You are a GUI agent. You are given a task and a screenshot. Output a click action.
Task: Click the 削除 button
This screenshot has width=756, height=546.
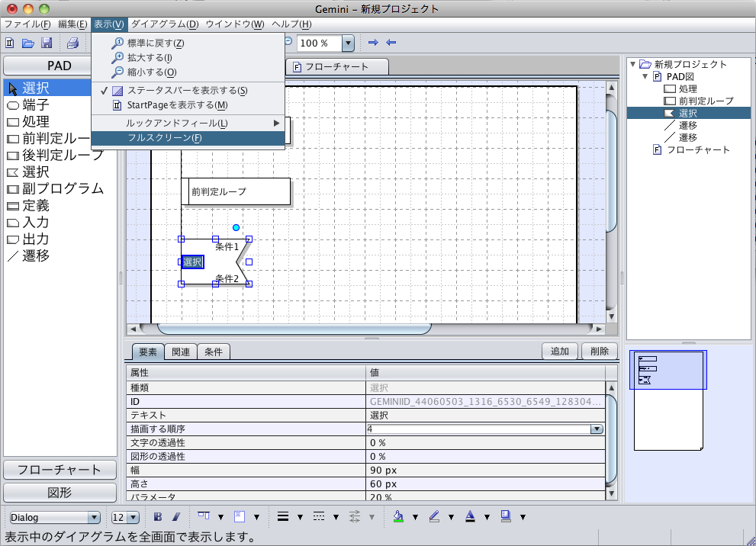point(600,352)
